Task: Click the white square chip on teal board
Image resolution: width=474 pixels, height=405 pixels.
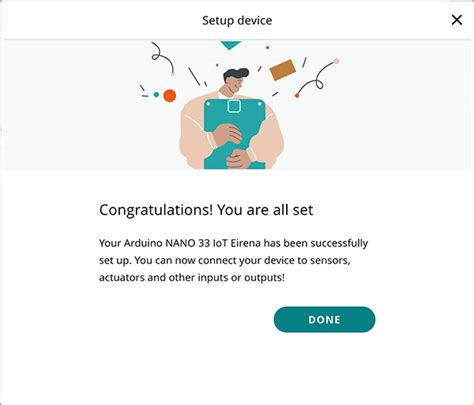Action: (234, 106)
